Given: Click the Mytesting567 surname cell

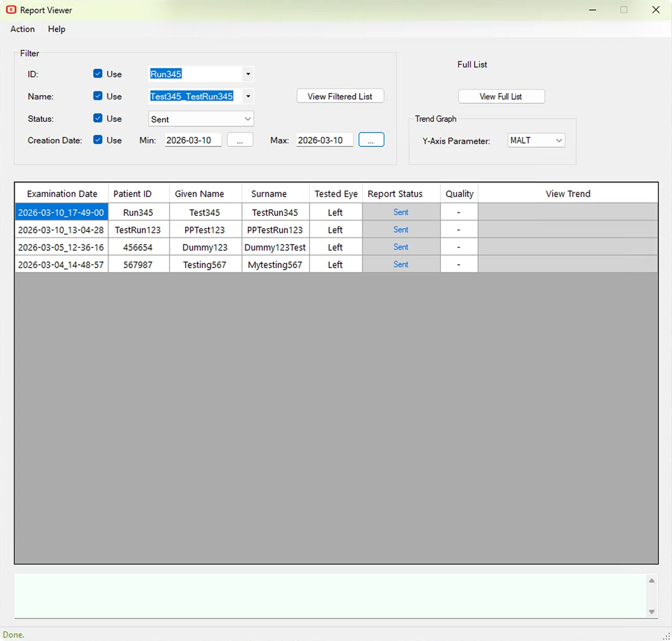Looking at the screenshot, I should [x=275, y=265].
